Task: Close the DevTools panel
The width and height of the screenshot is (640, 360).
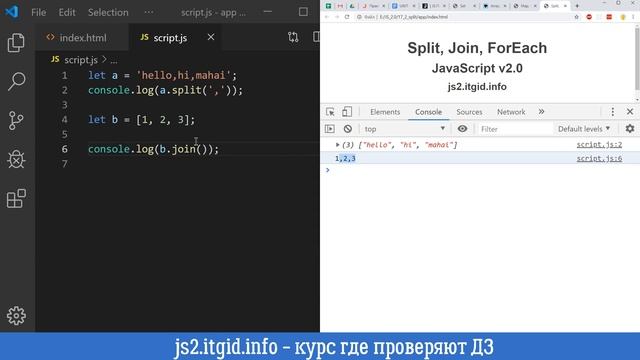Action: [630, 111]
